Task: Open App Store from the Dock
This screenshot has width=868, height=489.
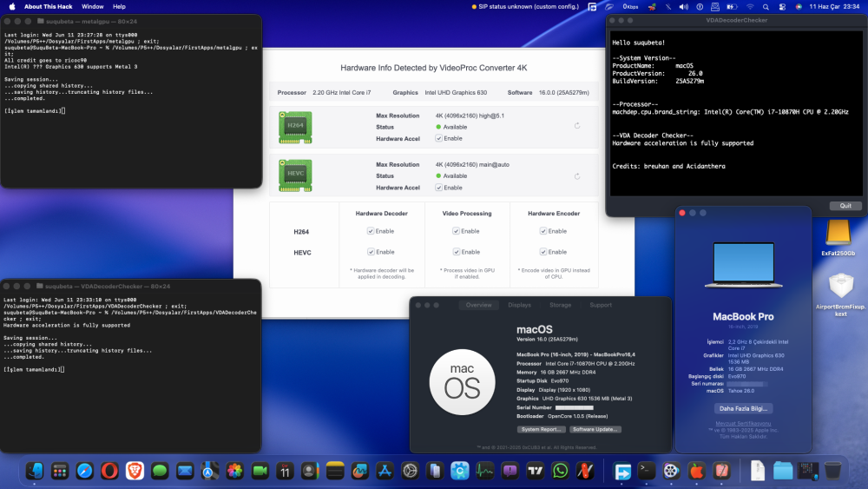Action: (385, 471)
